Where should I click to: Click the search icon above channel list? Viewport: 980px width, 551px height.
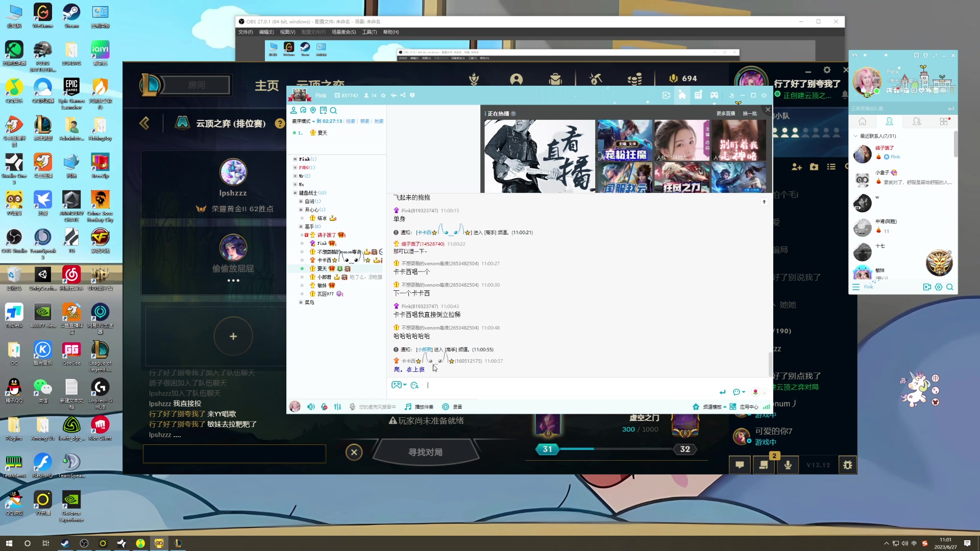point(333,110)
